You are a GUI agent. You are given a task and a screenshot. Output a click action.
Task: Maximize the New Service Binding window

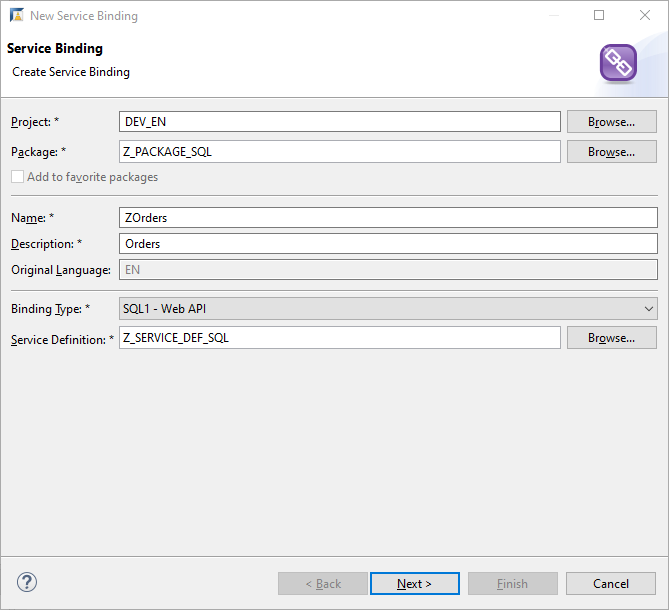[x=599, y=15]
